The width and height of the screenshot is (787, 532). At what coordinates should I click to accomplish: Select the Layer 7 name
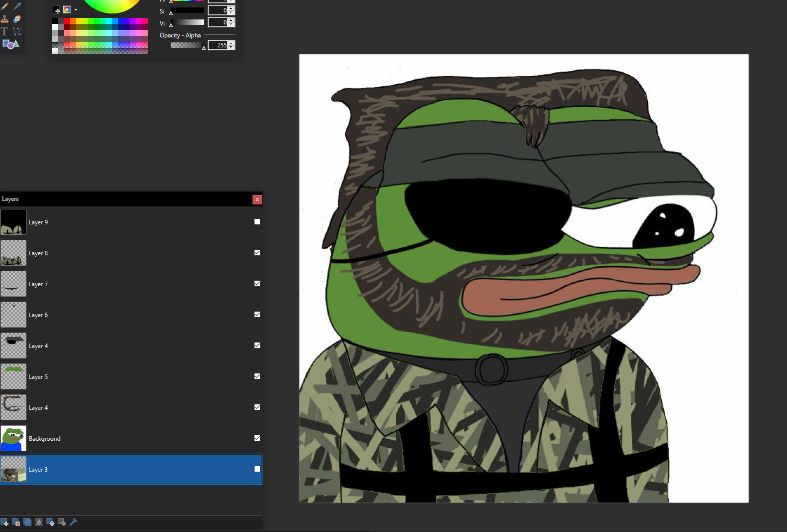pyautogui.click(x=38, y=284)
